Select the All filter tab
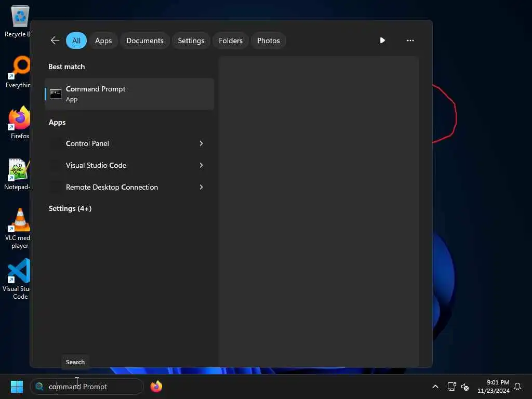Viewport: 532px width, 399px height. (76, 41)
